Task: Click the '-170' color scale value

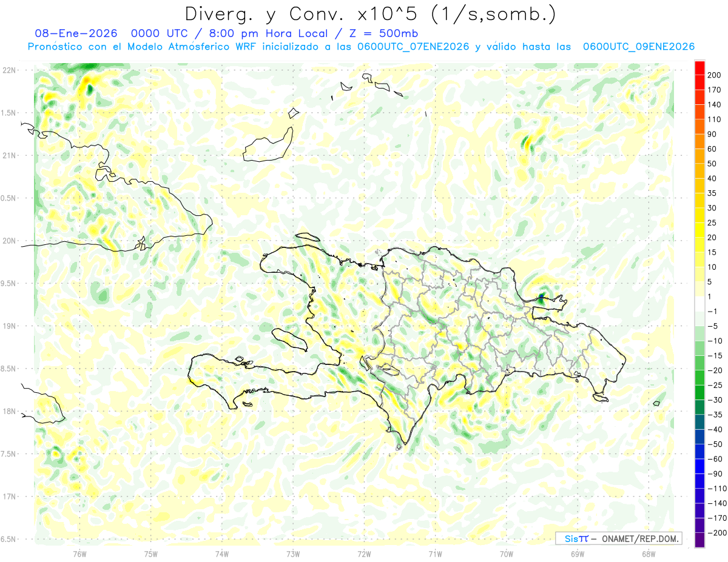Action: coord(716,518)
